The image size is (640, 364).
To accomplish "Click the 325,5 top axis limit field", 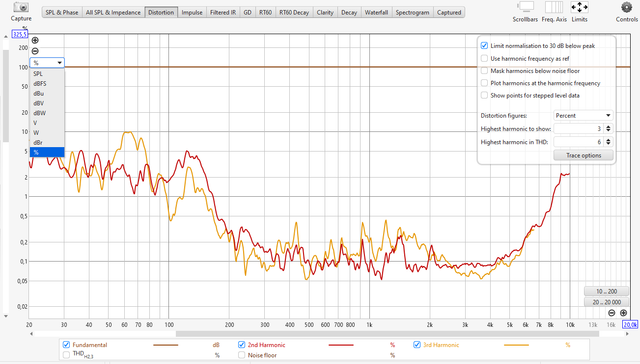I will coord(20,35).
